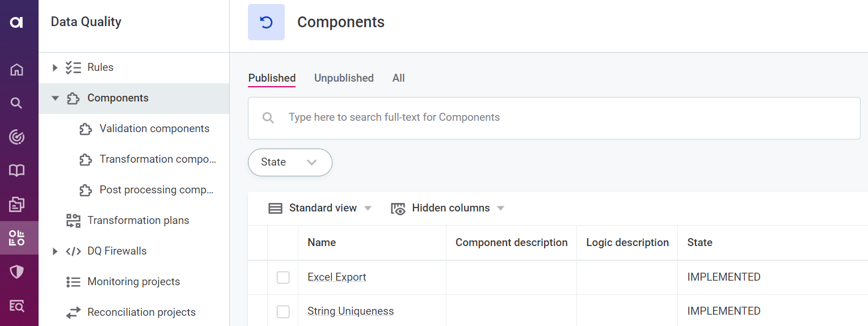Open Home from the left navigation bar
Image resolution: width=868 pixels, height=326 pixels.
point(17,70)
